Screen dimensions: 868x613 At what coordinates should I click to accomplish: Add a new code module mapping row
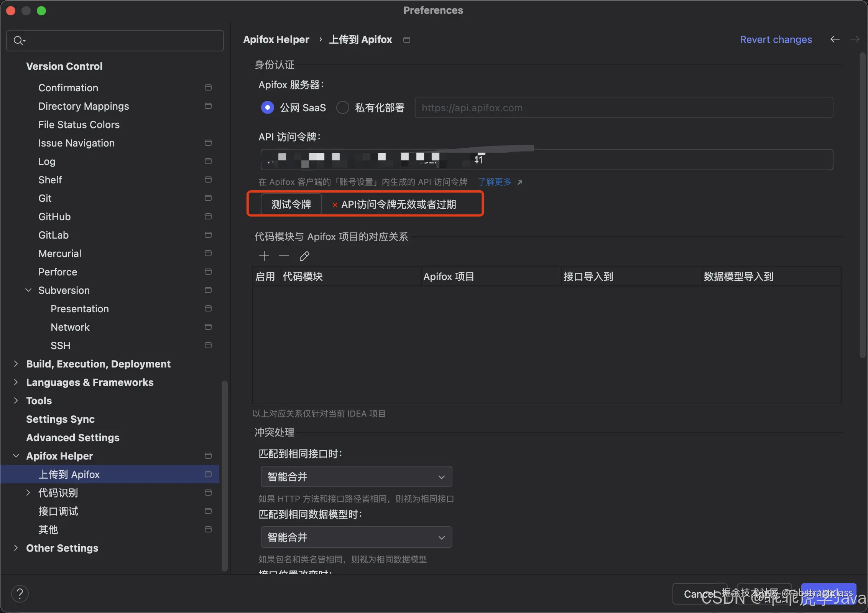[x=264, y=256]
